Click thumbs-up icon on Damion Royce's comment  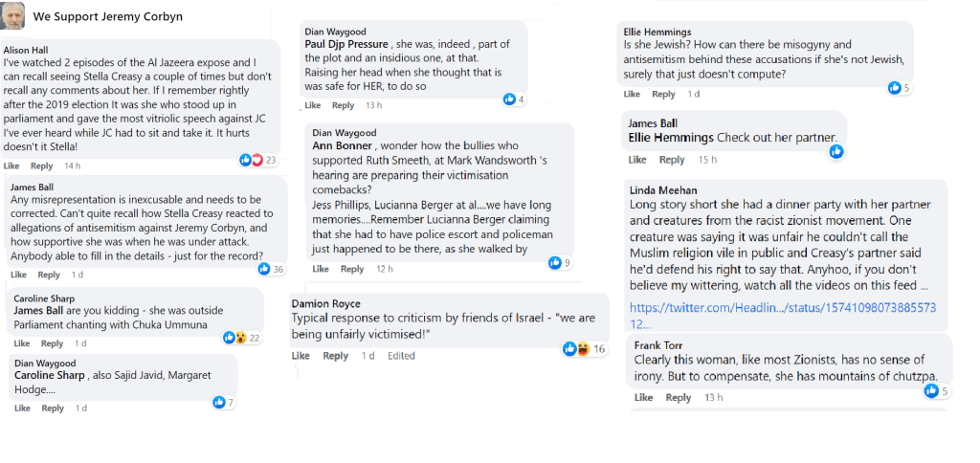coord(570,349)
